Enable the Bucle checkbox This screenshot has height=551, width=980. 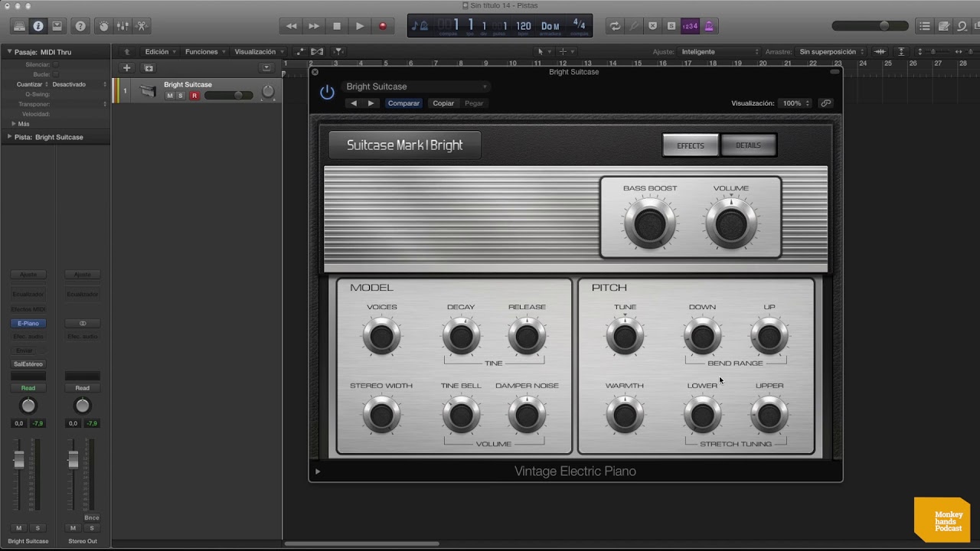[56, 74]
